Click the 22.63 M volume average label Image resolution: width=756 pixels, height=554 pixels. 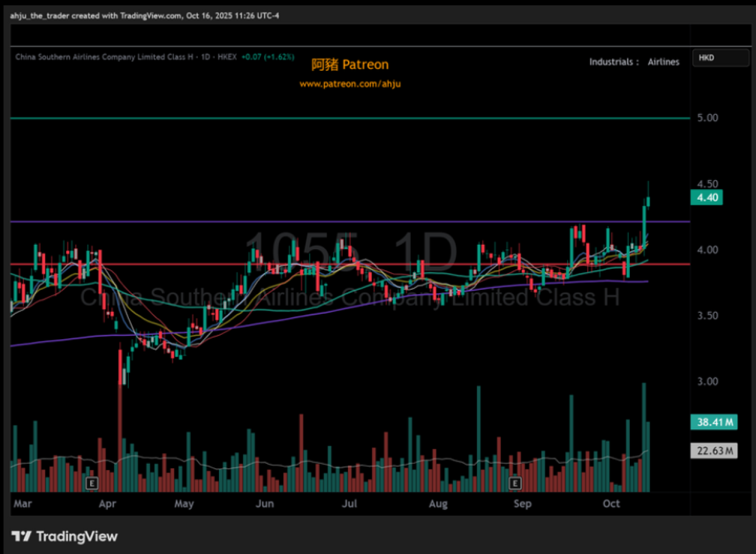(x=714, y=451)
